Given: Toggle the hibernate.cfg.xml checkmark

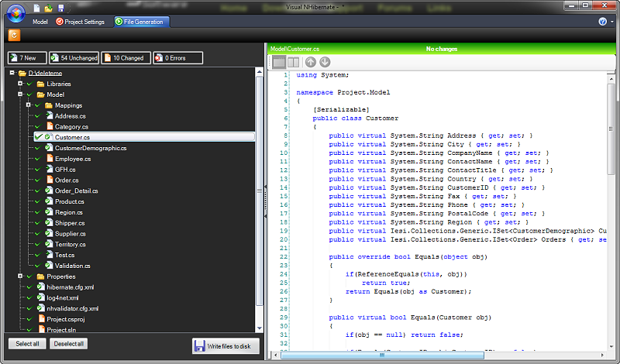Looking at the screenshot, I should tap(28, 287).
